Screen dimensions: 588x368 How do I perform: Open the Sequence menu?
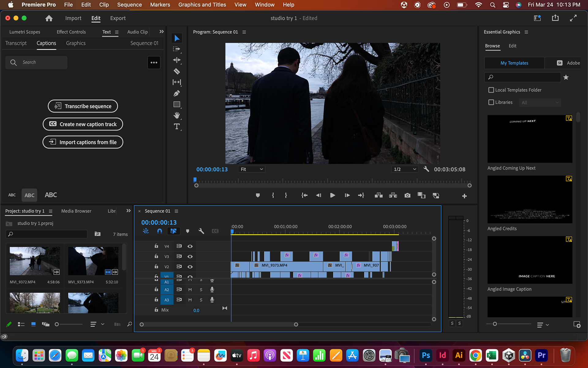tap(129, 5)
